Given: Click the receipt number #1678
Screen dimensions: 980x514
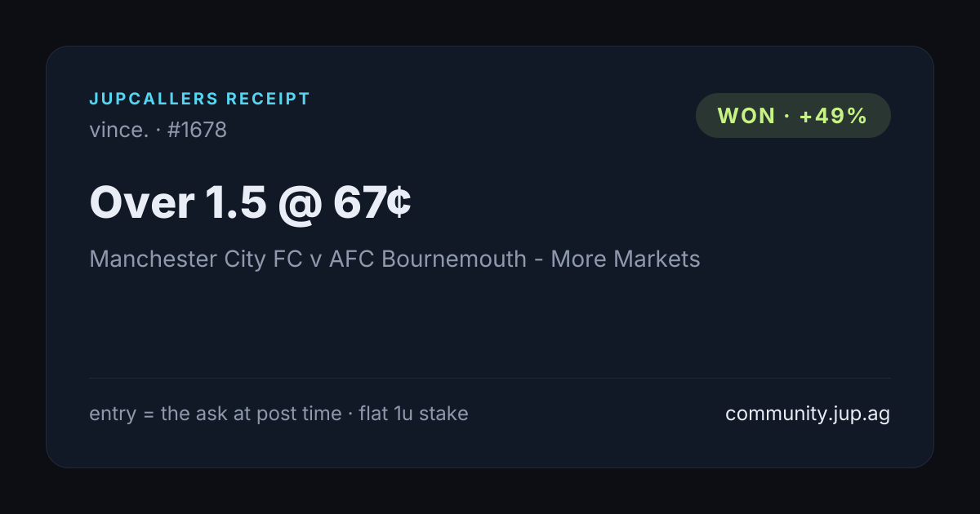Looking at the screenshot, I should click(197, 130).
